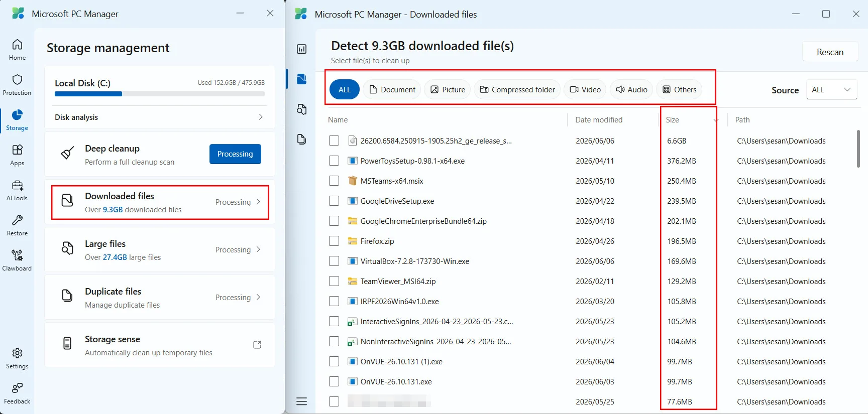The image size is (868, 414).
Task: Click the 9.3GB downloaded files link text
Action: [113, 210]
